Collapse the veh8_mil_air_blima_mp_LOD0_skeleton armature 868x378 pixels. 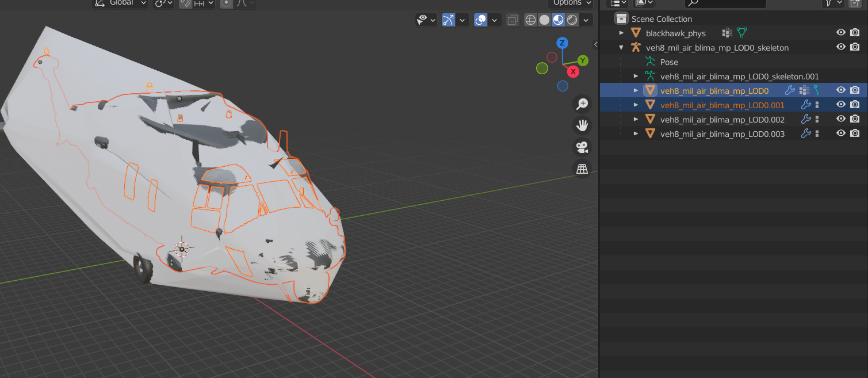pos(621,47)
